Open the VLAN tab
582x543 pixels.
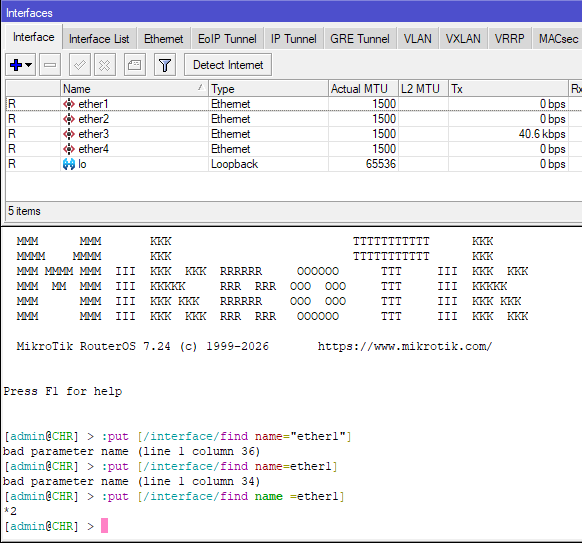[x=418, y=39]
